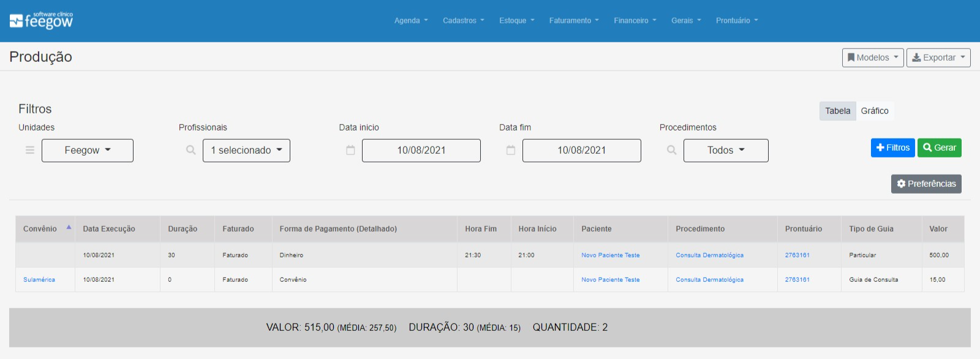Click the blue Filtros button
Viewport: 980px width, 359px height.
893,148
